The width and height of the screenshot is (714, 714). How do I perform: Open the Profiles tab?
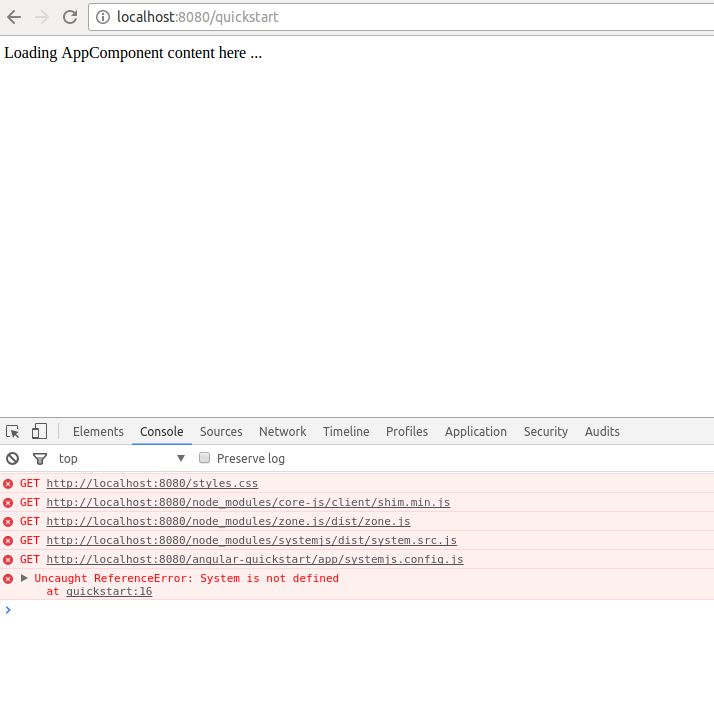click(407, 431)
